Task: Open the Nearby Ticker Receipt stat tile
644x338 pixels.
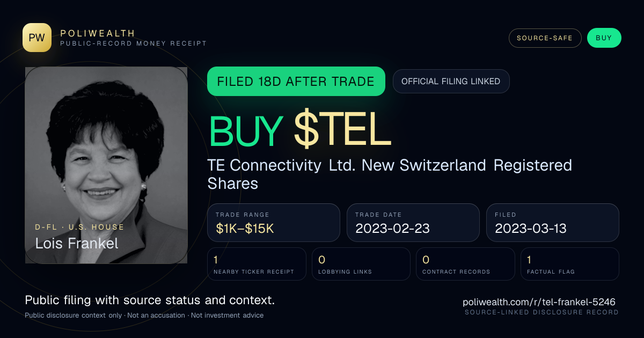Action: tap(257, 264)
